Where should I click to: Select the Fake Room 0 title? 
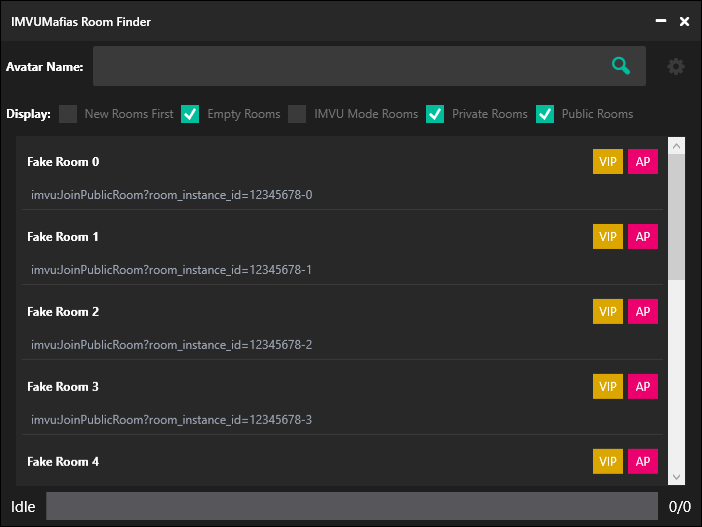point(63,162)
